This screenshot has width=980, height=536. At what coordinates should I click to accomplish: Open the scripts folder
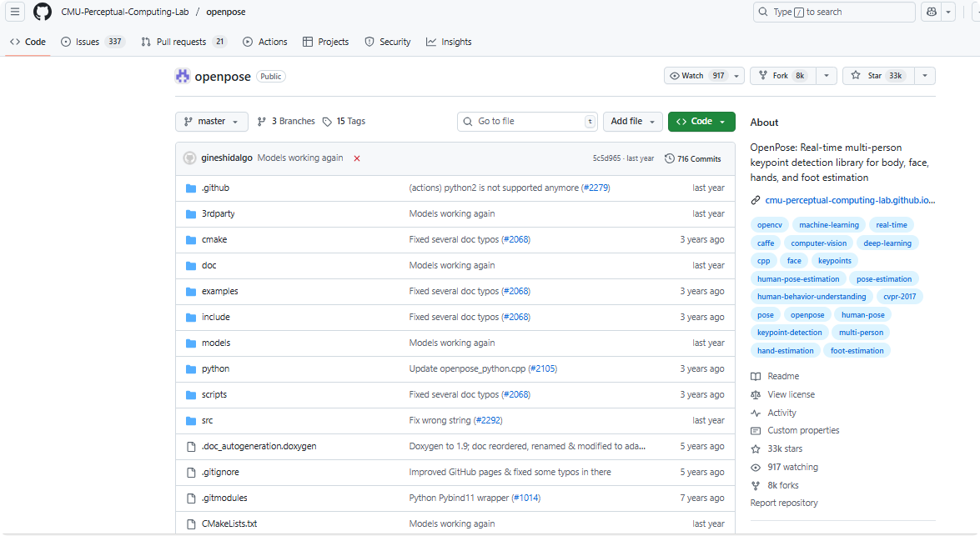click(214, 395)
